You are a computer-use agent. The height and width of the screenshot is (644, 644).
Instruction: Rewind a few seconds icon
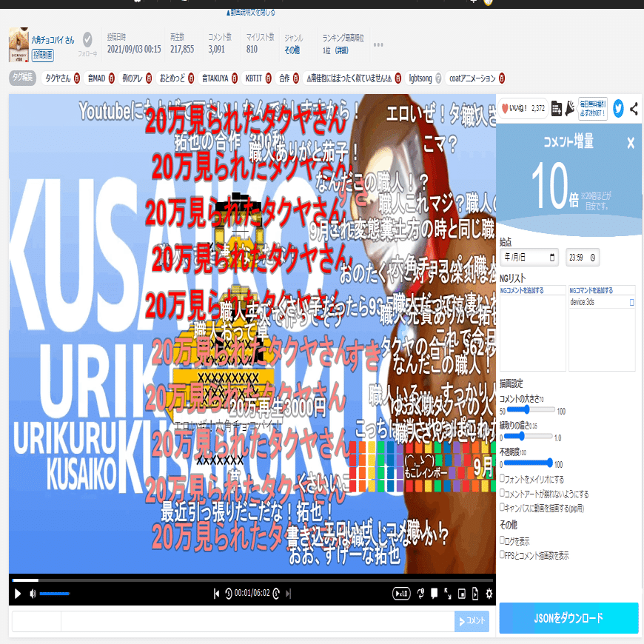click(229, 594)
